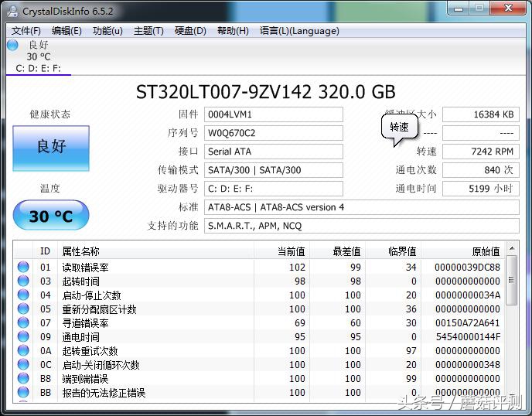
Task: Click the disk model title ST320LT007-9ZV142 320.0 GB
Action: coord(266,91)
